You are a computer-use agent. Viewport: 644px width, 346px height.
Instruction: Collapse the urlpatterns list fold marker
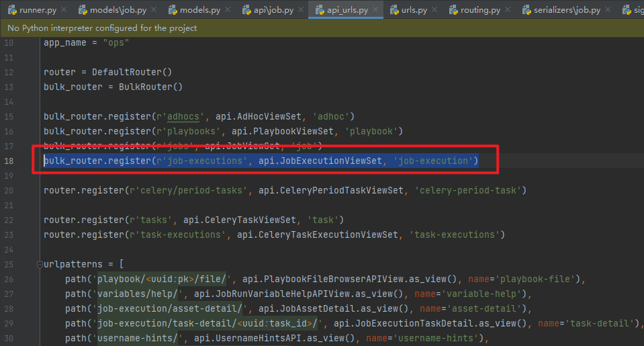[38, 265]
